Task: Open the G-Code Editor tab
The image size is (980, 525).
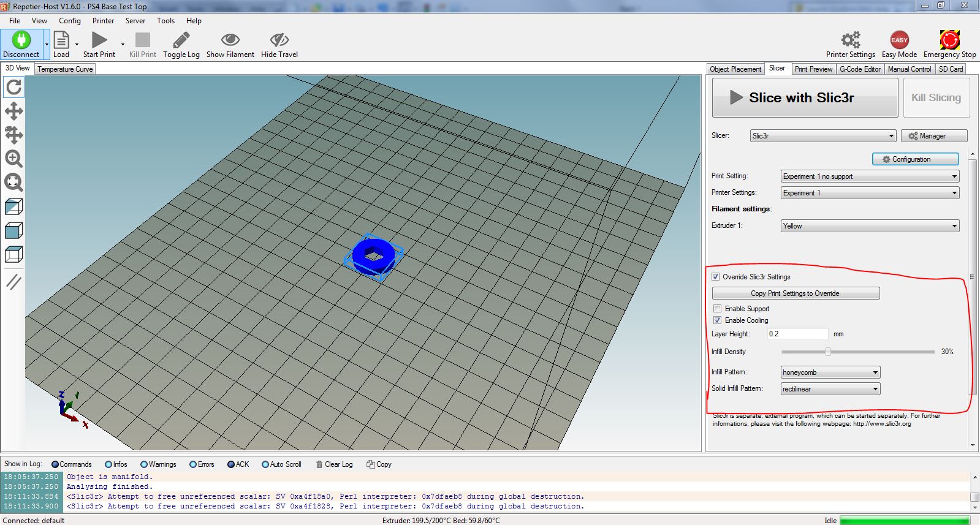Action: 860,69
